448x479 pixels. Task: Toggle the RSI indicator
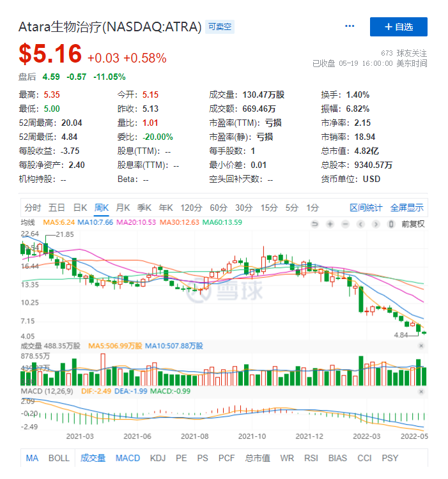point(311,458)
